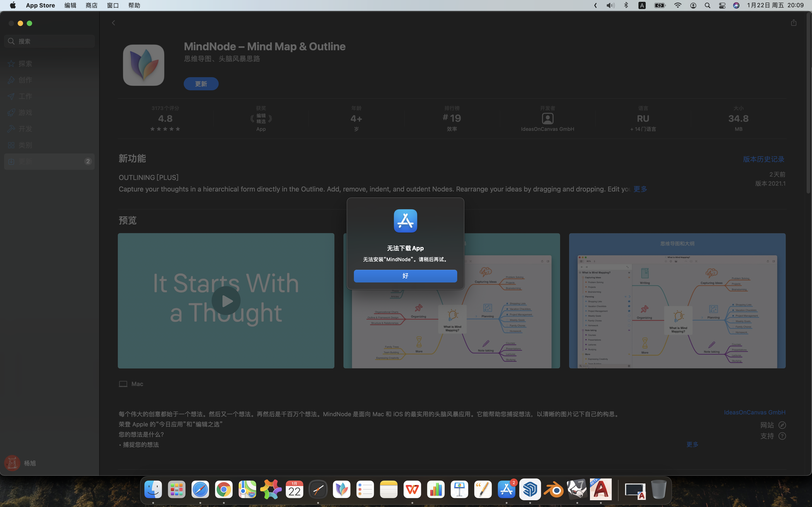
Task: Open the third preview screenshot 思维导图和大纲
Action: pos(677,301)
